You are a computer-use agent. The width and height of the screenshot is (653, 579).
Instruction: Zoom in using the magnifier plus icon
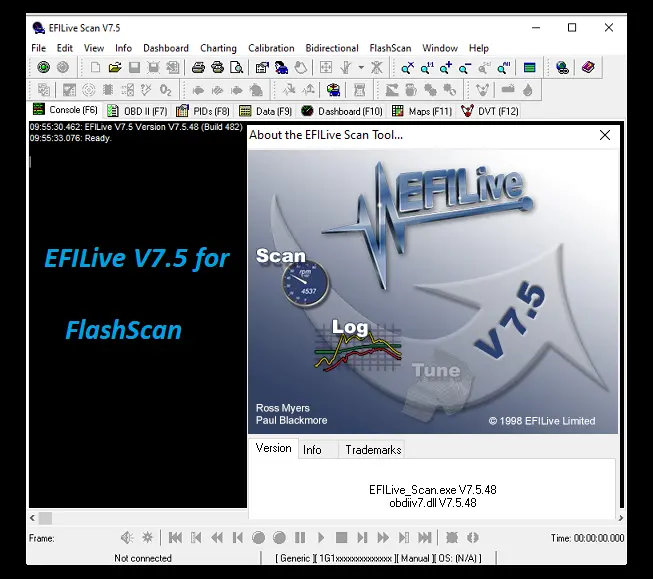pos(446,67)
